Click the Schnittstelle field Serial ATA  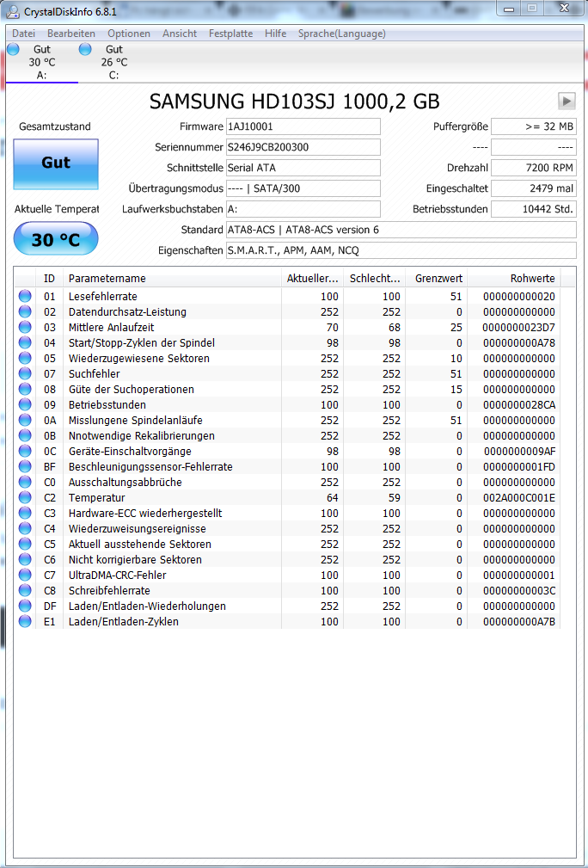point(303,168)
